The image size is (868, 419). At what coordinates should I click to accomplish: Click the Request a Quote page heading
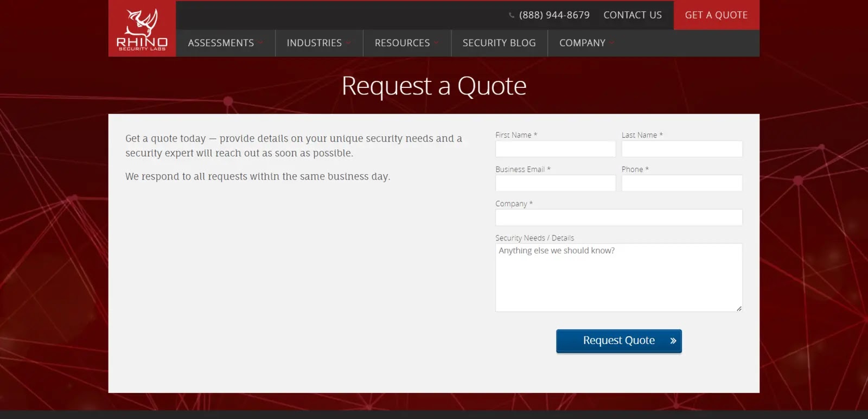click(x=433, y=86)
